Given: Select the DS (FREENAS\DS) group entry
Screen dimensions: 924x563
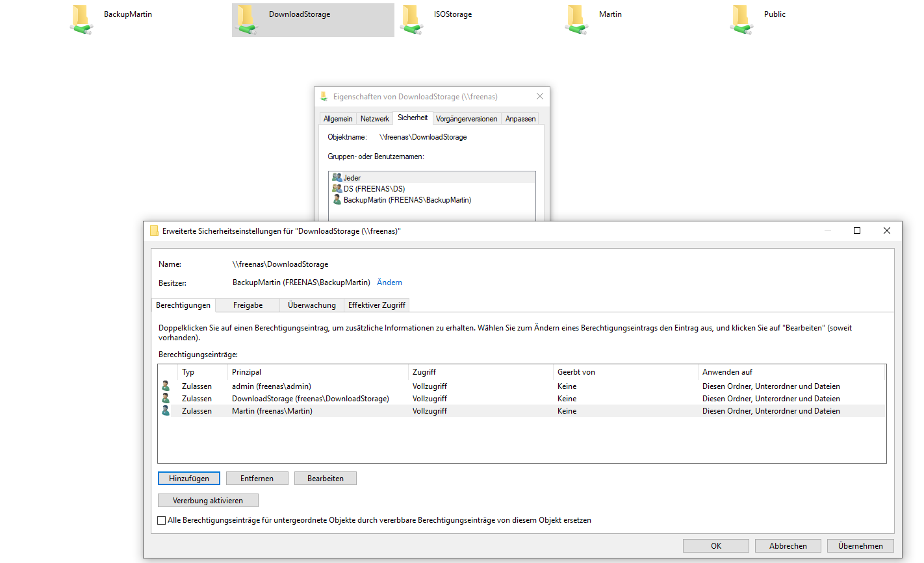Looking at the screenshot, I should point(374,189).
